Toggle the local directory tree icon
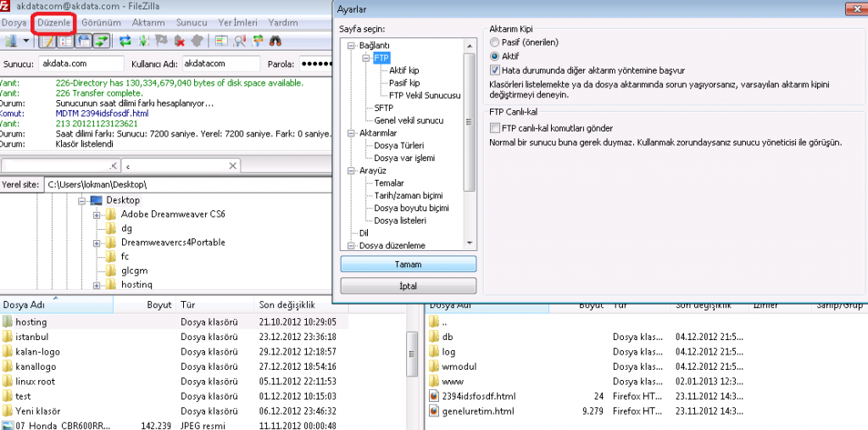Image resolution: width=868 pixels, height=430 pixels. [x=66, y=41]
